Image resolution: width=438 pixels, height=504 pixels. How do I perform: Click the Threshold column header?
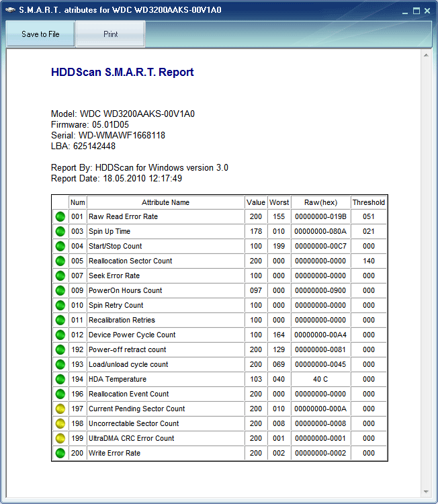369,202
